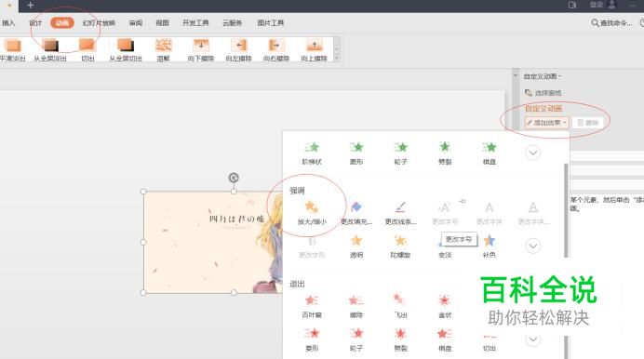Open the 设计 ribbon tab
644x359 pixels.
coord(35,23)
